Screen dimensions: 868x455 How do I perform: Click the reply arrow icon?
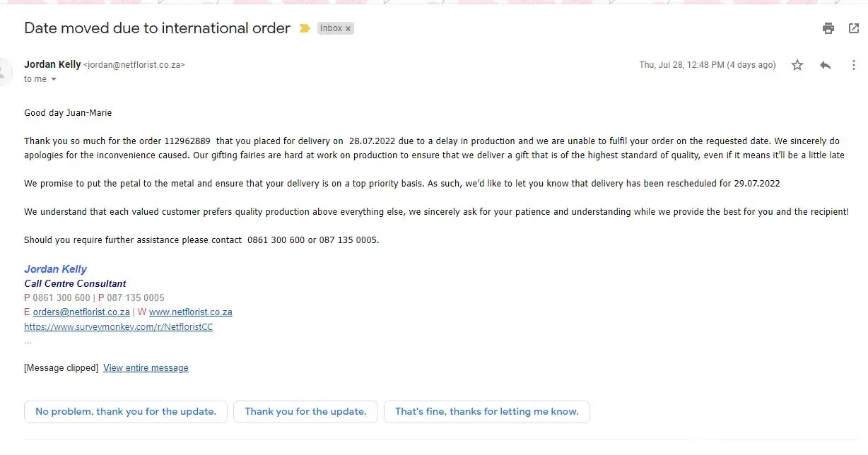pyautogui.click(x=825, y=65)
